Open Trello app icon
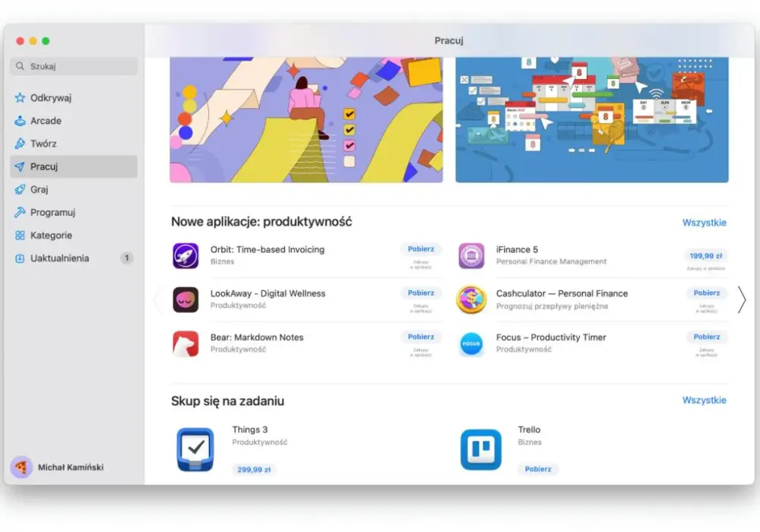Viewport: 760px width, 532px height. (481, 450)
